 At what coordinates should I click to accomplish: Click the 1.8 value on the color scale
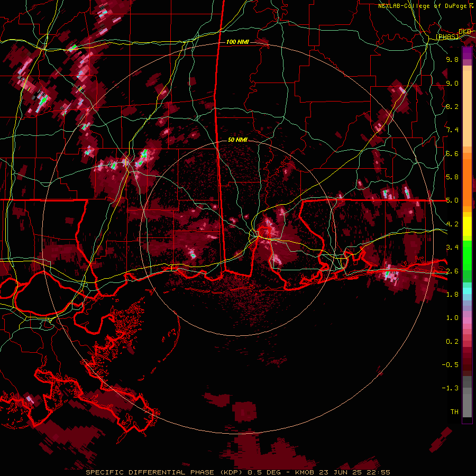click(x=452, y=295)
